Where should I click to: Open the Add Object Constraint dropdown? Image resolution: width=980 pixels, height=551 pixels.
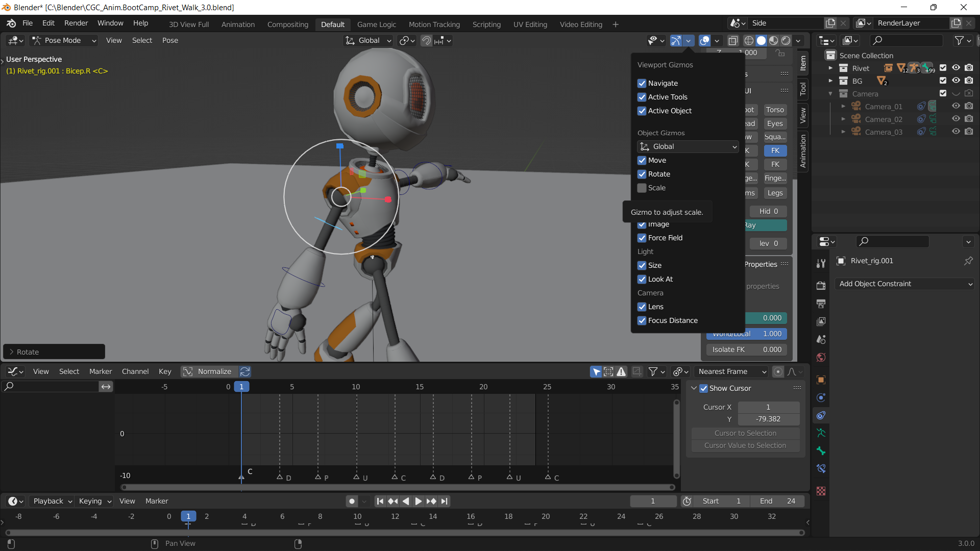(x=904, y=284)
